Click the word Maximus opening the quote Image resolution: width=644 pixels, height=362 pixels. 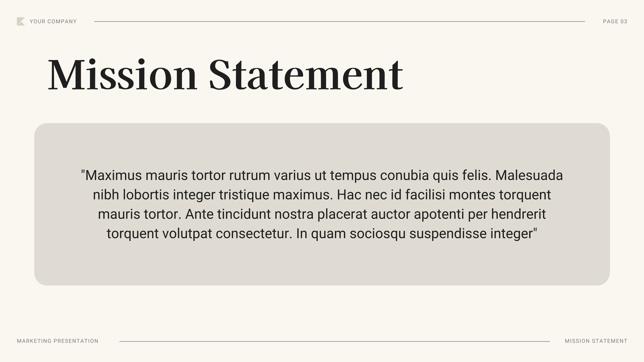point(113,175)
